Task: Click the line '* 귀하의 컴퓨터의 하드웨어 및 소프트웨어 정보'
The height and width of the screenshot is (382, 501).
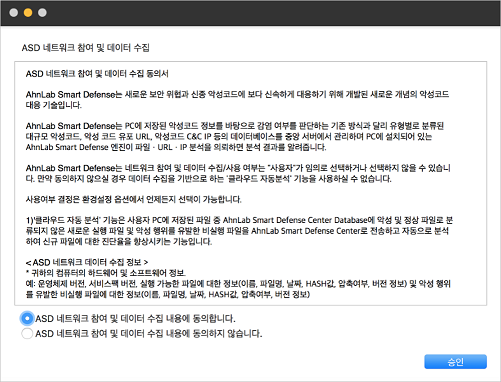Action: pos(106,273)
